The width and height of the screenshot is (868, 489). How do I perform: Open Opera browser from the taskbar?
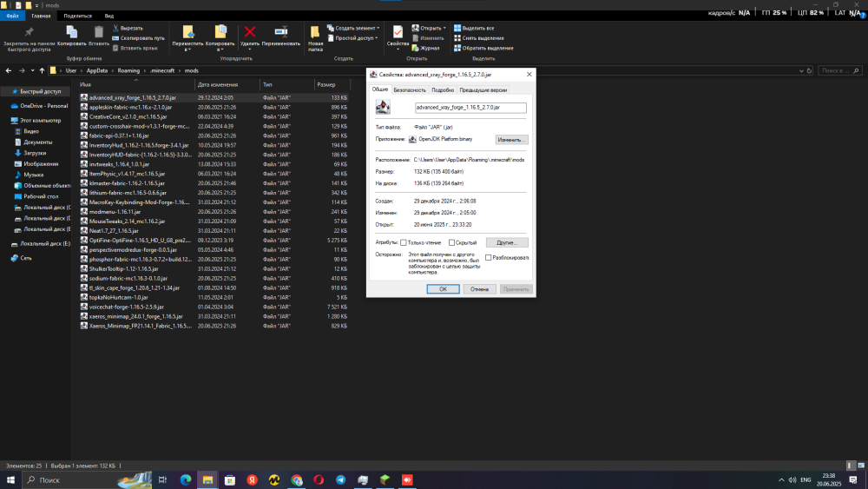319,480
